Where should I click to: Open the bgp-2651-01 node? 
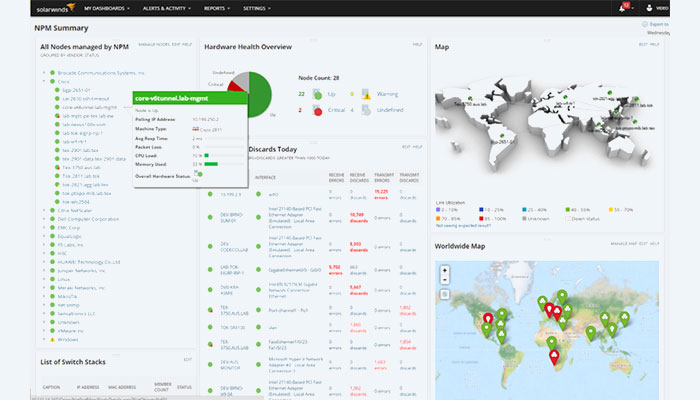76,90
